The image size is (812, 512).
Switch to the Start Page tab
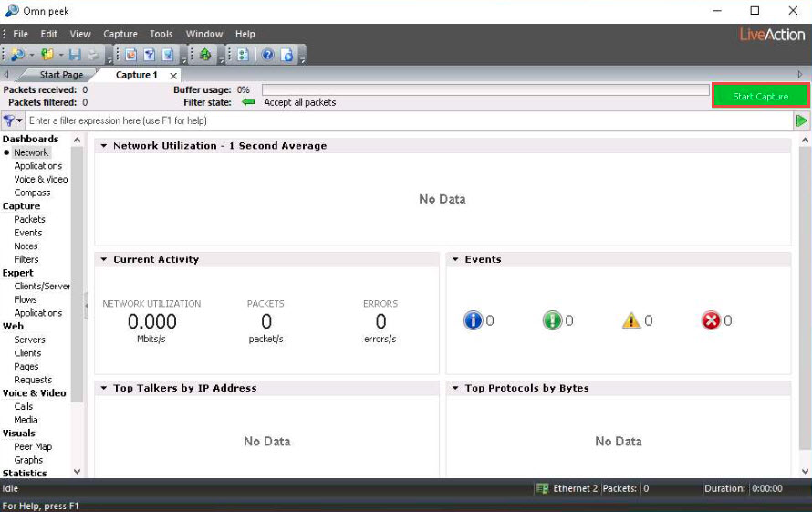pos(61,75)
